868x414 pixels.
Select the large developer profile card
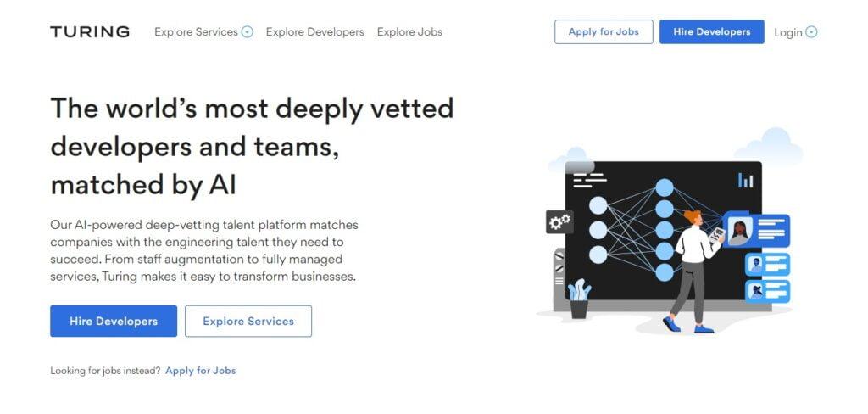(756, 231)
